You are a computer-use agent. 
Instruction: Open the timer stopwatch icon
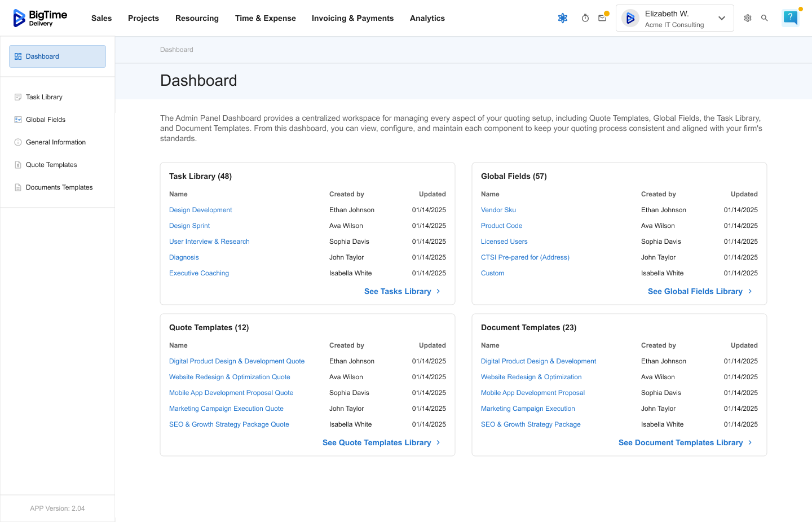pos(585,18)
